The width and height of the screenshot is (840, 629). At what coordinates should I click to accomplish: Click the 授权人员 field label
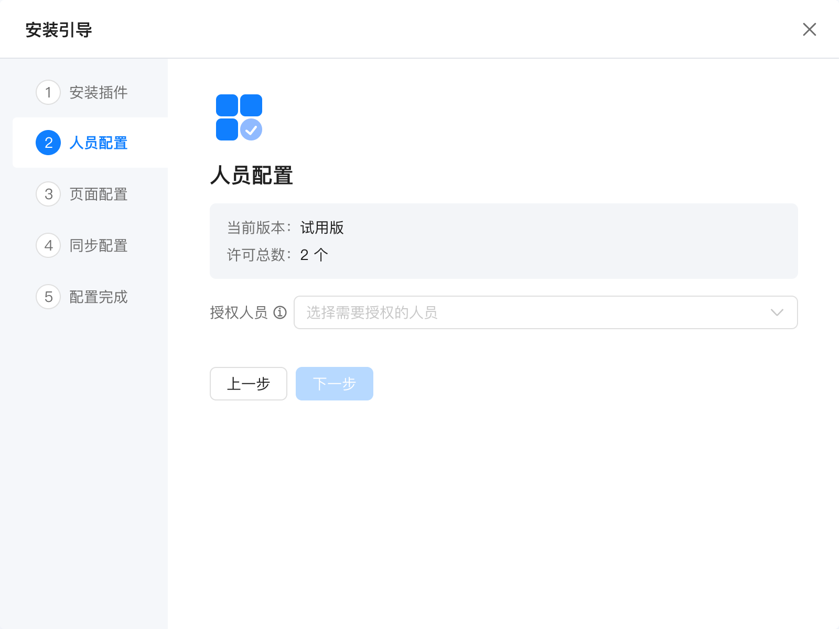[239, 312]
